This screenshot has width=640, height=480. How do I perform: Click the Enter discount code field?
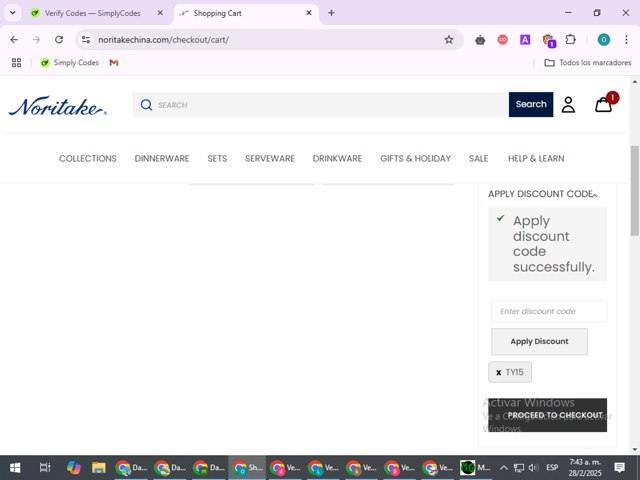(549, 311)
